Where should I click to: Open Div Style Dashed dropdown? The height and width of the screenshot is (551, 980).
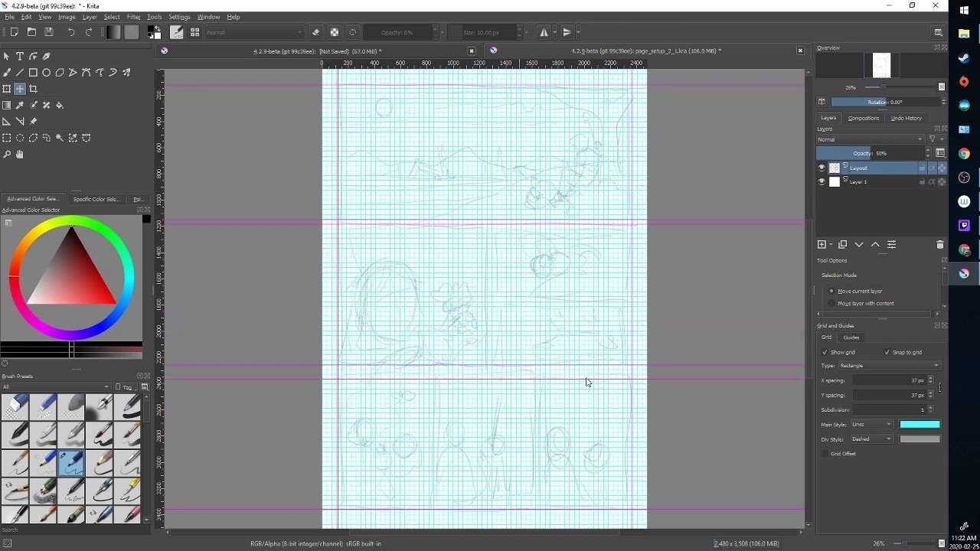[x=872, y=439]
